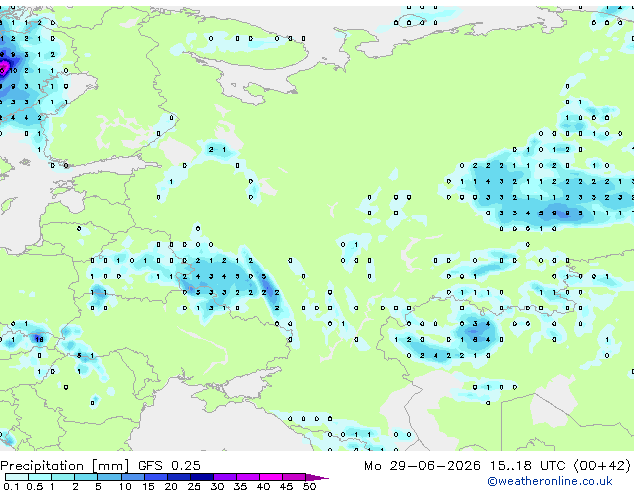
Task: Click the legend swatch between 20 and 25
Action: click(x=178, y=477)
